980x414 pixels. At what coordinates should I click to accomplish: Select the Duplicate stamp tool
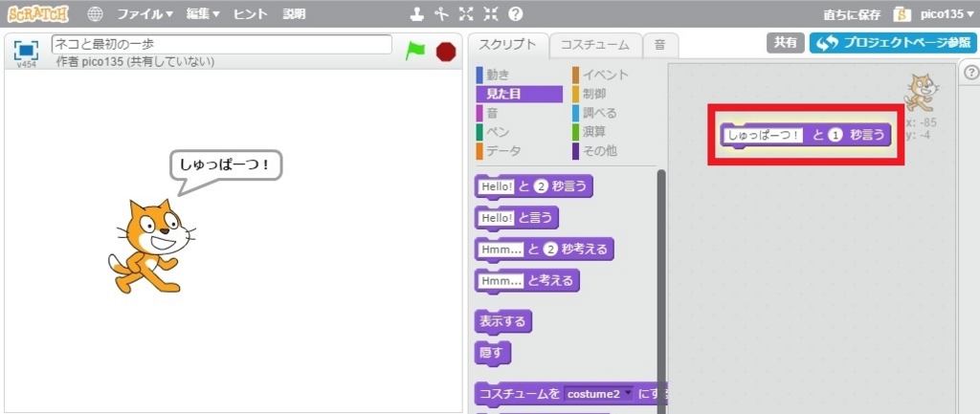pos(417,13)
